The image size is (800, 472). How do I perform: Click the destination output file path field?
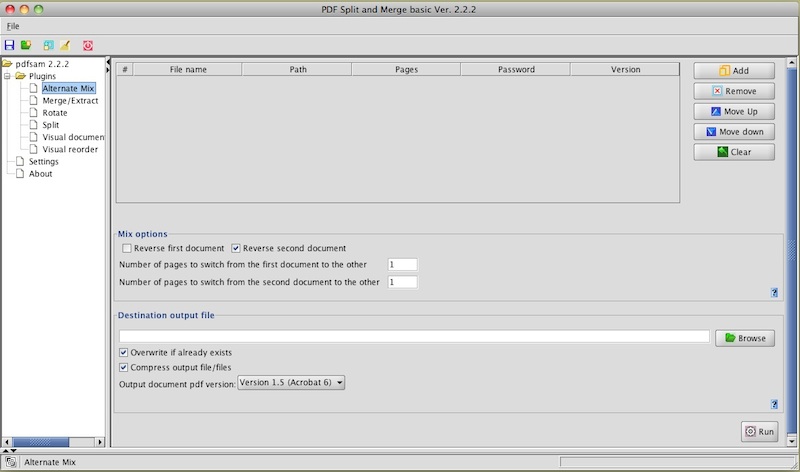[x=414, y=337]
